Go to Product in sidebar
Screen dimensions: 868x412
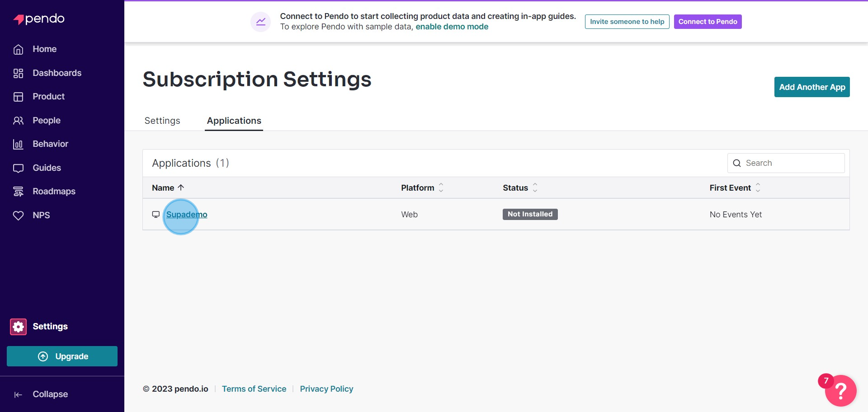[x=49, y=97]
